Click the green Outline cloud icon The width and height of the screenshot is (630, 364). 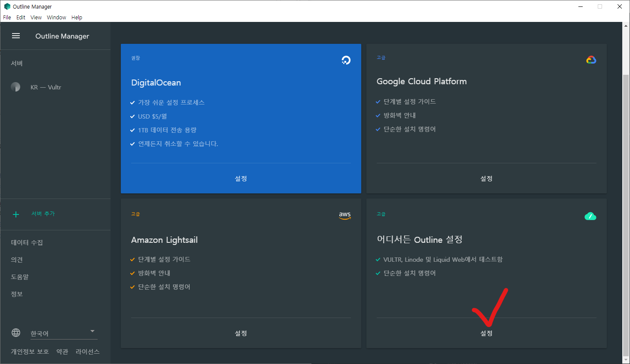point(590,216)
